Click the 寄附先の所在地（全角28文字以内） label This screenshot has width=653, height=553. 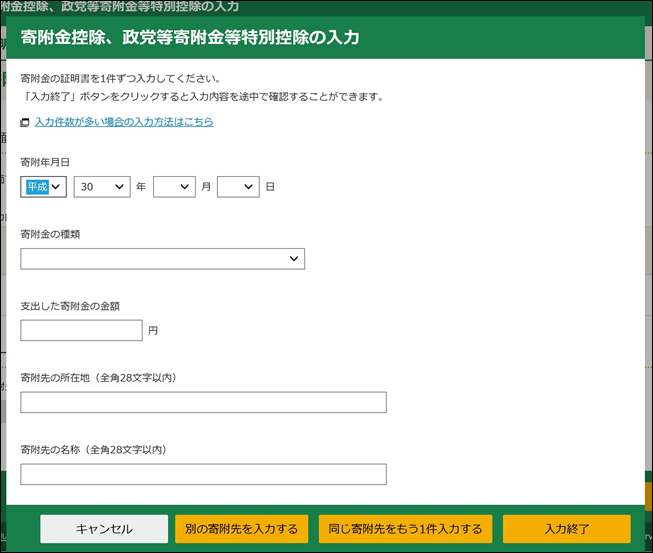[x=98, y=378]
